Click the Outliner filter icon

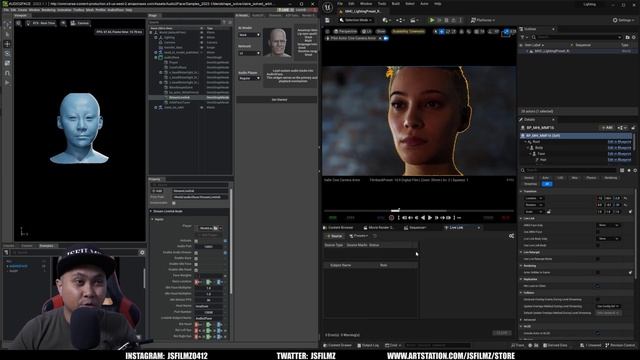523,37
